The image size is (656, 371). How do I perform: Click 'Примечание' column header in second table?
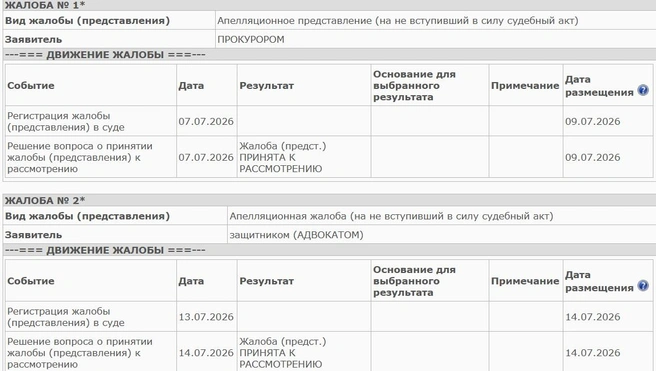[525, 281]
